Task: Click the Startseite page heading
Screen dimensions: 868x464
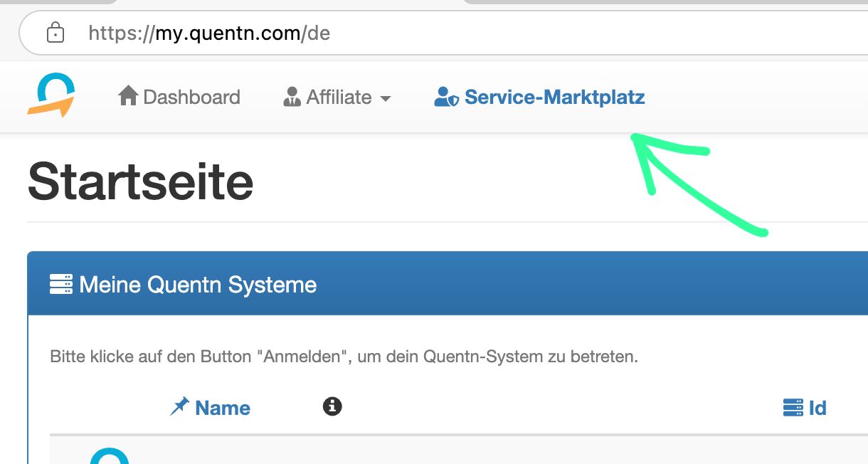Action: click(141, 181)
